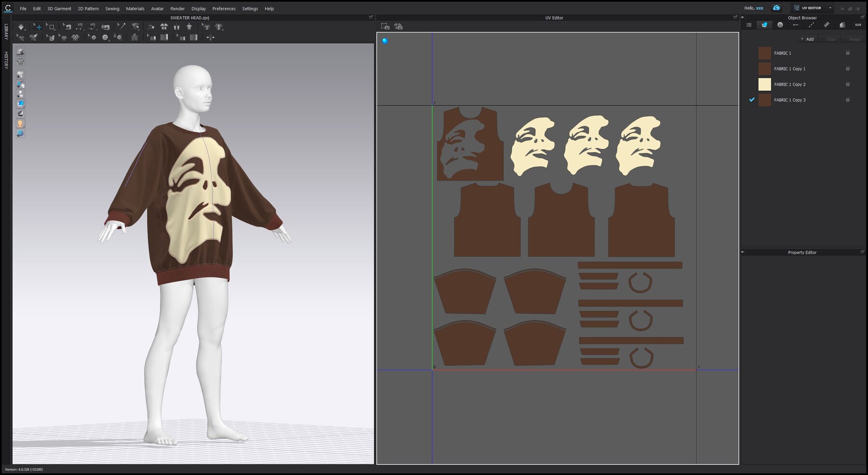868x475 pixels.
Task: Expand the rectangle selection tool options
Action: [x=55, y=30]
